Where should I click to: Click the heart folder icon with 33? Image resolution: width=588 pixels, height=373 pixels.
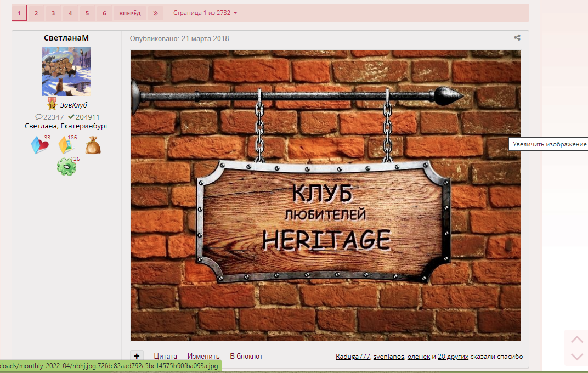39,145
